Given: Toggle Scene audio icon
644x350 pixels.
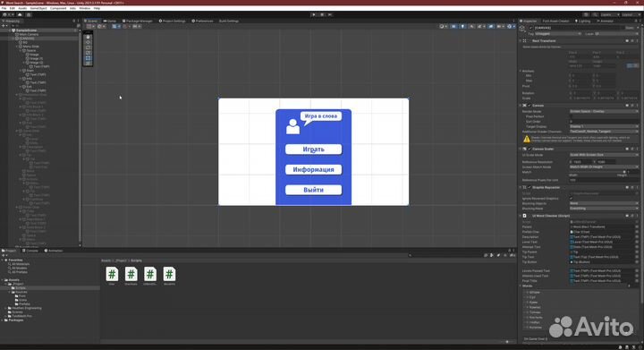Looking at the screenshot, I should pyautogui.click(x=471, y=26).
